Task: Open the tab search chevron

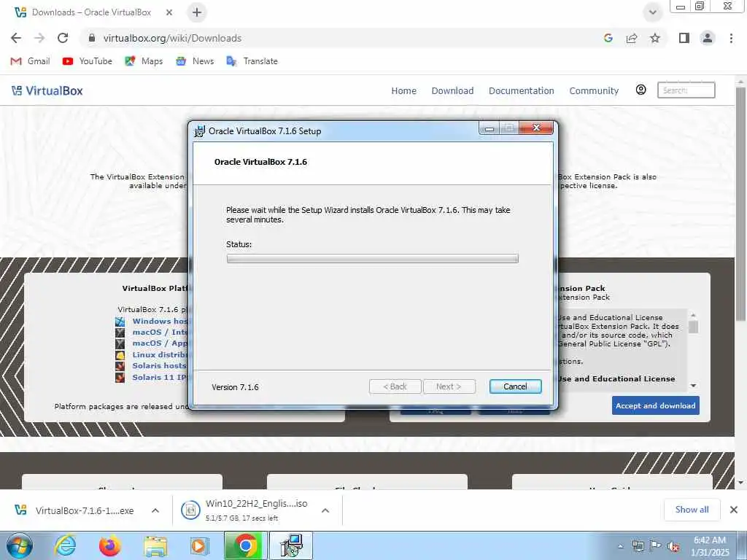Action: (653, 13)
